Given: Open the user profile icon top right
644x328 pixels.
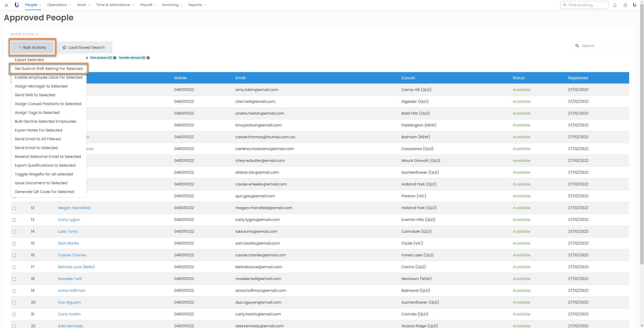Looking at the screenshot, I should coord(634,5).
